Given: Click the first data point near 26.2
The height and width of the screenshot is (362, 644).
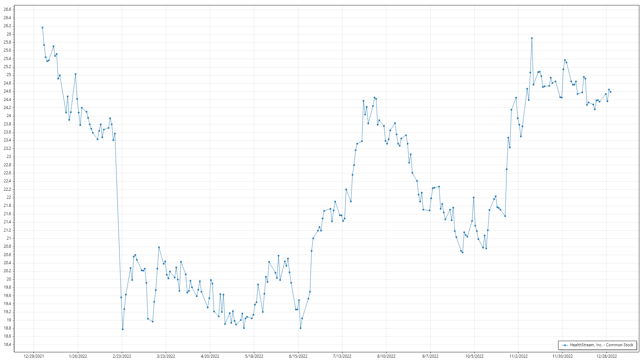Looking at the screenshot, I should 42,28.
